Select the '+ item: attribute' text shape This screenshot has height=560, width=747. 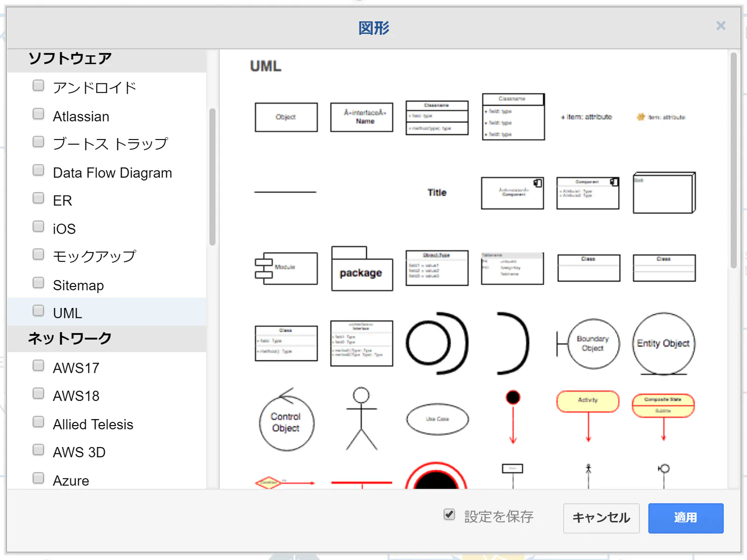coord(586,117)
